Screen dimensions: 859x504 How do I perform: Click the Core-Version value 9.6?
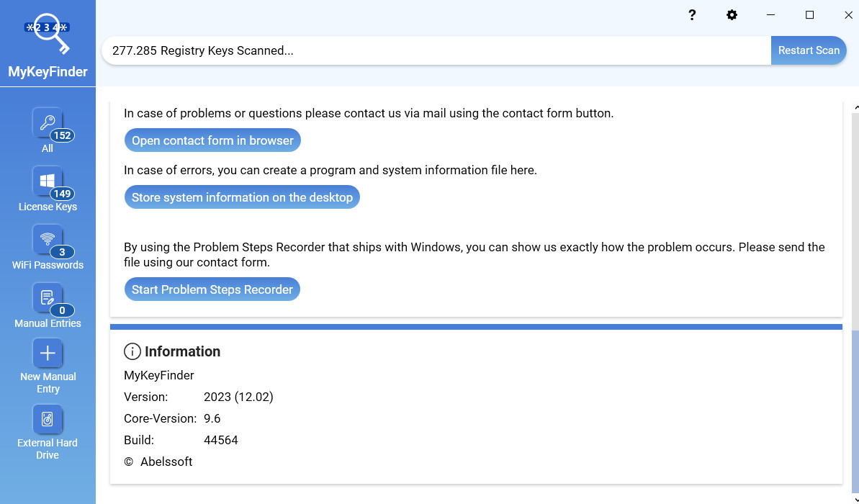pyautogui.click(x=212, y=418)
